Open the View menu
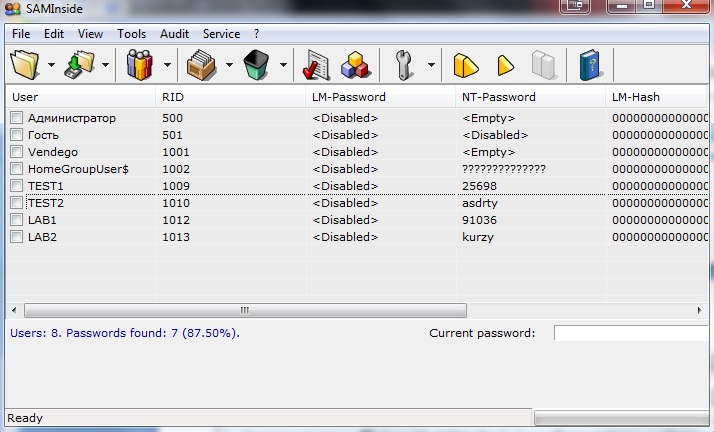 (90, 34)
